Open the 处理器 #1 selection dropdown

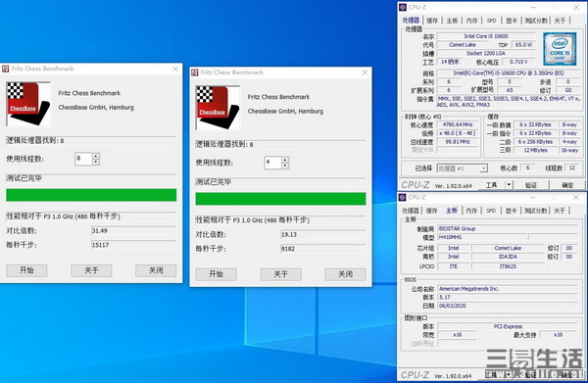(x=484, y=168)
